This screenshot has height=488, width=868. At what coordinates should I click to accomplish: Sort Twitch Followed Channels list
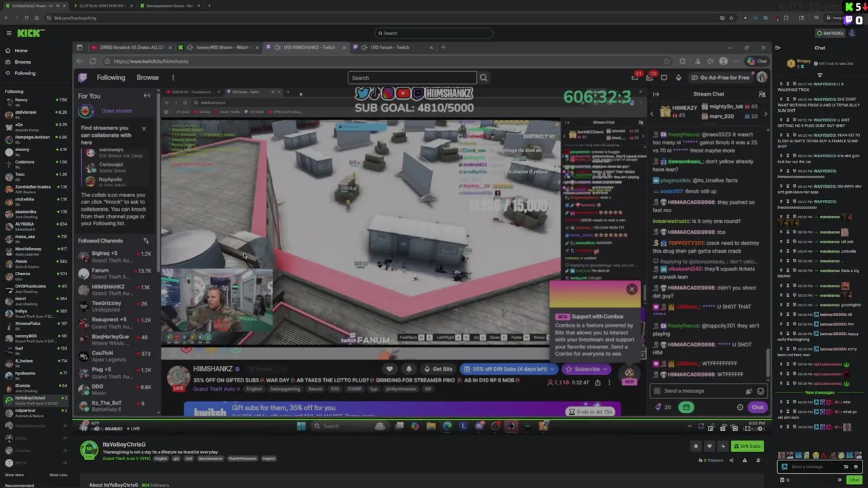click(146, 241)
